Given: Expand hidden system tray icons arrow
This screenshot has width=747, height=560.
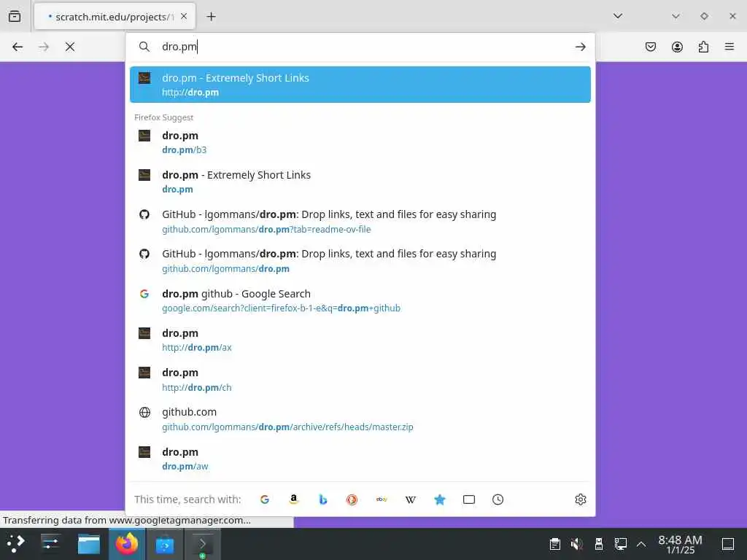Looking at the screenshot, I should [641, 544].
